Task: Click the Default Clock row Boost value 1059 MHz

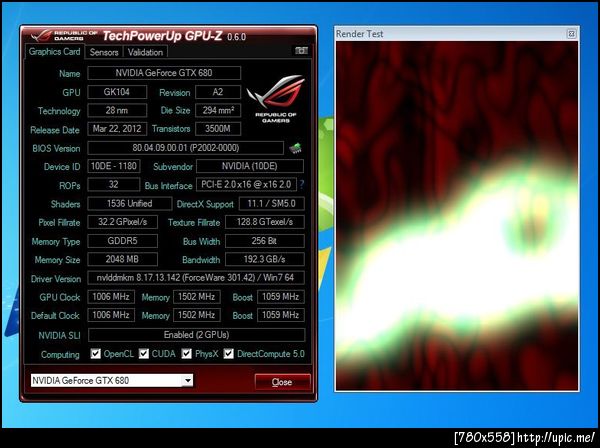Action: [x=281, y=315]
